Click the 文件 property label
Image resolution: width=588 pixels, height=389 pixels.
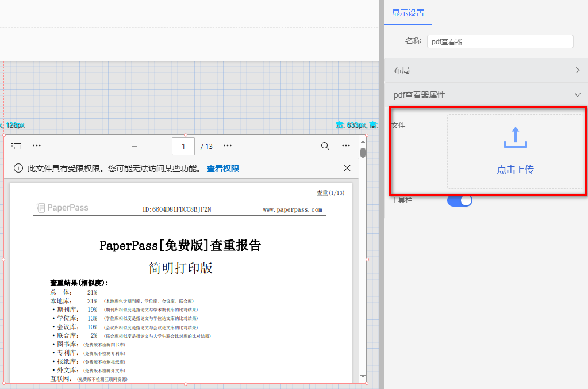click(398, 125)
